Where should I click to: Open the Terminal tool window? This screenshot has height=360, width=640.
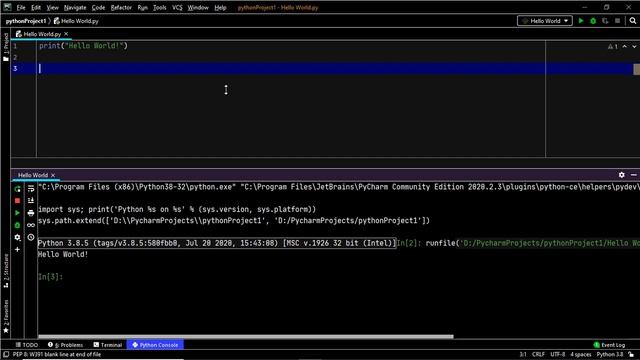[108, 345]
